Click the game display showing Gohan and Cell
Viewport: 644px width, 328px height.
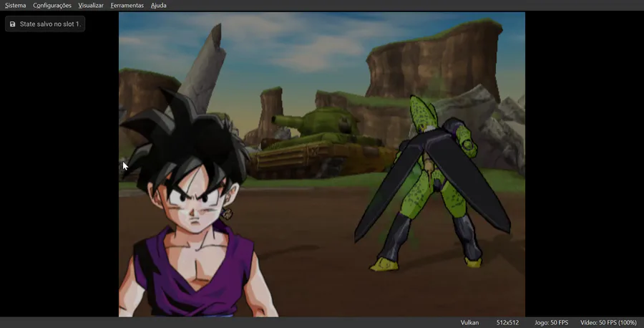[321, 164]
